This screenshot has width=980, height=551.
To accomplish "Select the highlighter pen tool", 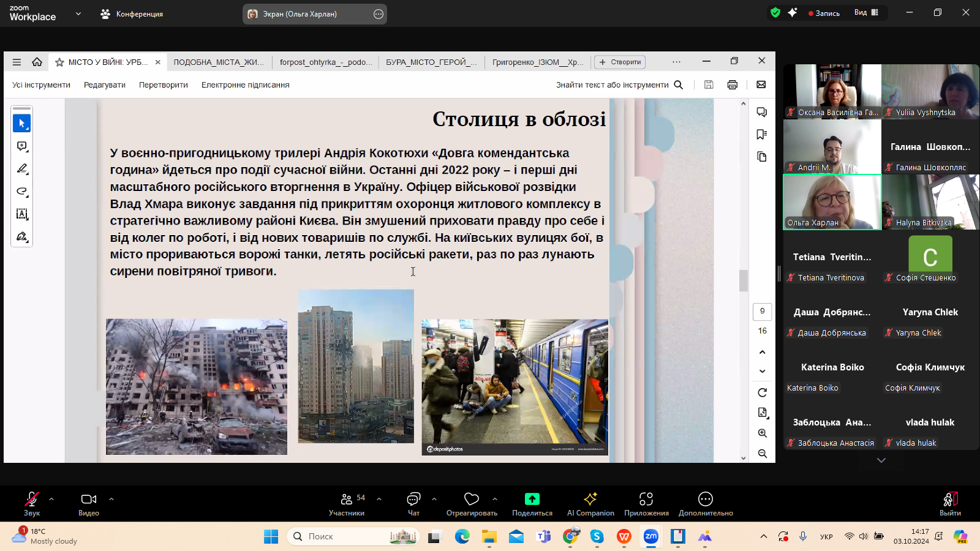I will click(x=21, y=169).
